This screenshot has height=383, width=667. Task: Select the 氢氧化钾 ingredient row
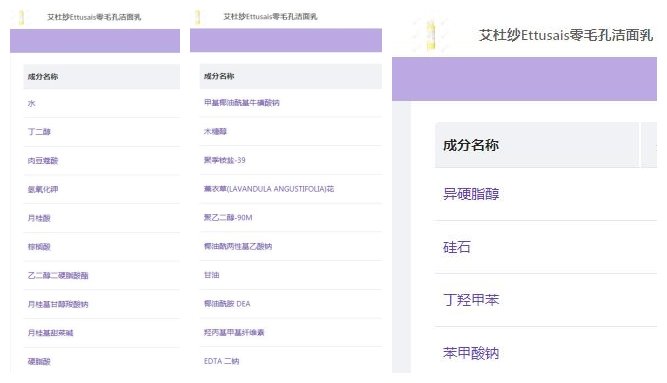pyautogui.click(x=102, y=189)
